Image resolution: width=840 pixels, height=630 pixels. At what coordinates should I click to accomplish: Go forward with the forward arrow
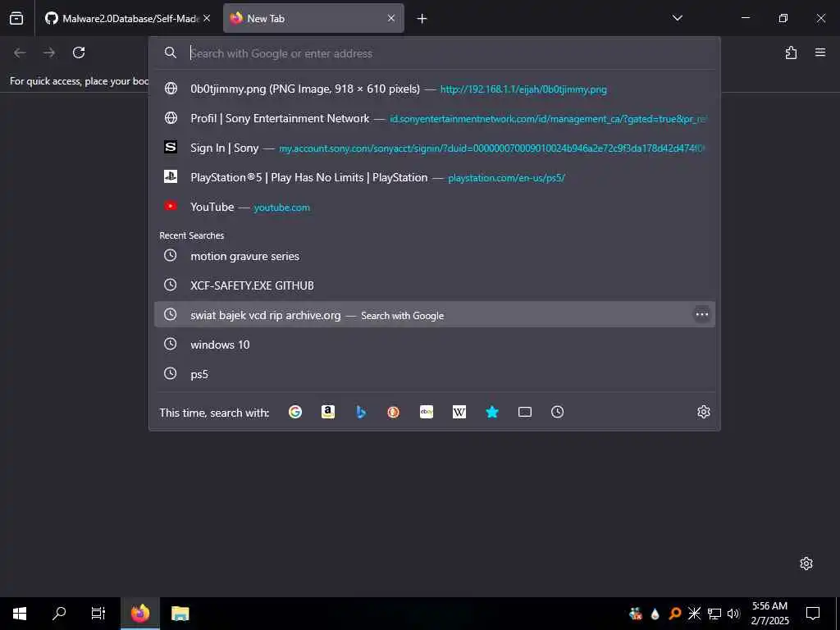(x=49, y=52)
